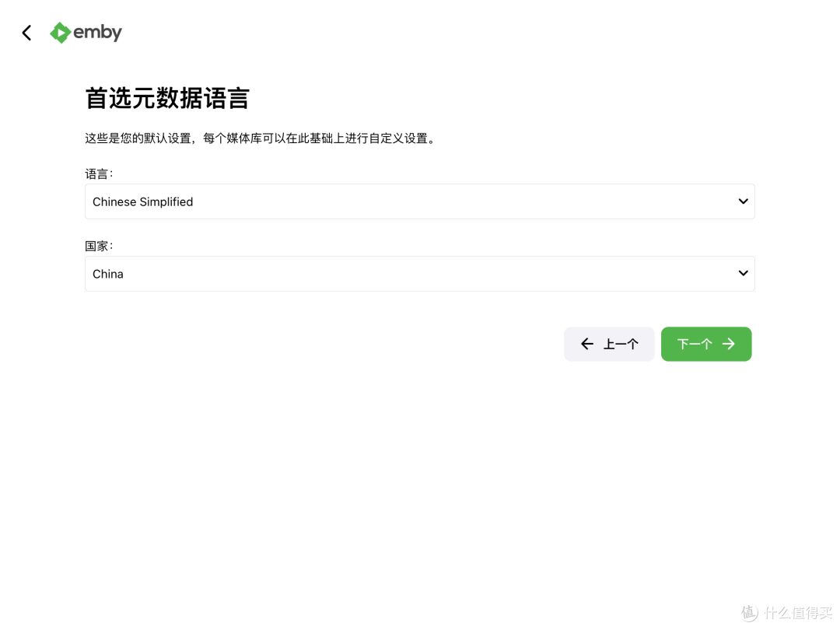Screen dimensions: 840x630
Task: Click the green play-triangle in the Emby logo
Action: point(62,32)
